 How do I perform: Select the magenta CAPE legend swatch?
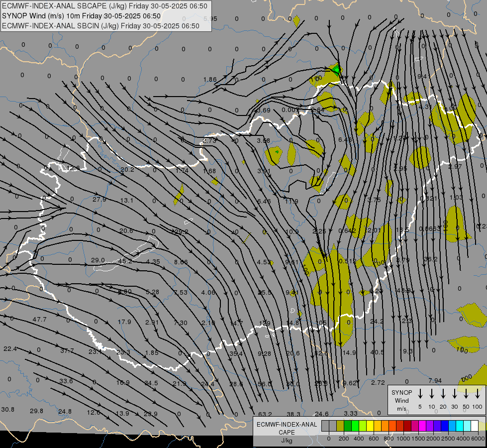[422, 426]
